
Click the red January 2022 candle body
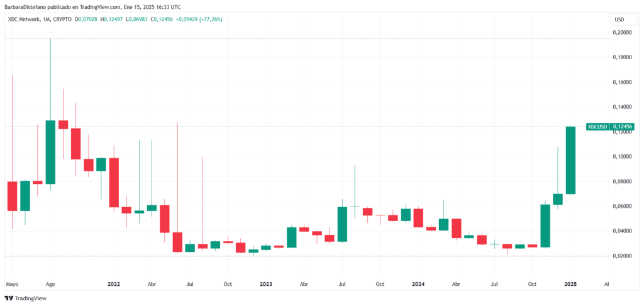pyautogui.click(x=114, y=183)
